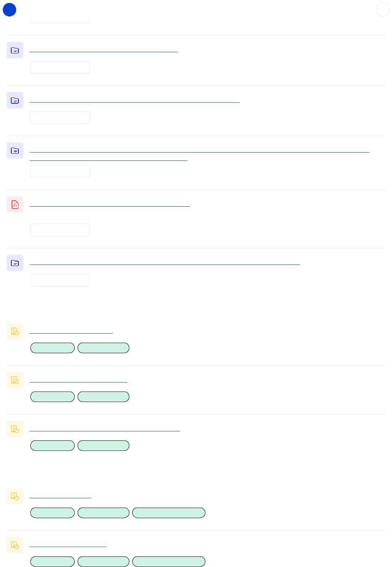Open the link of the first yellow activity
The width and height of the screenshot is (392, 567).
(x=71, y=332)
